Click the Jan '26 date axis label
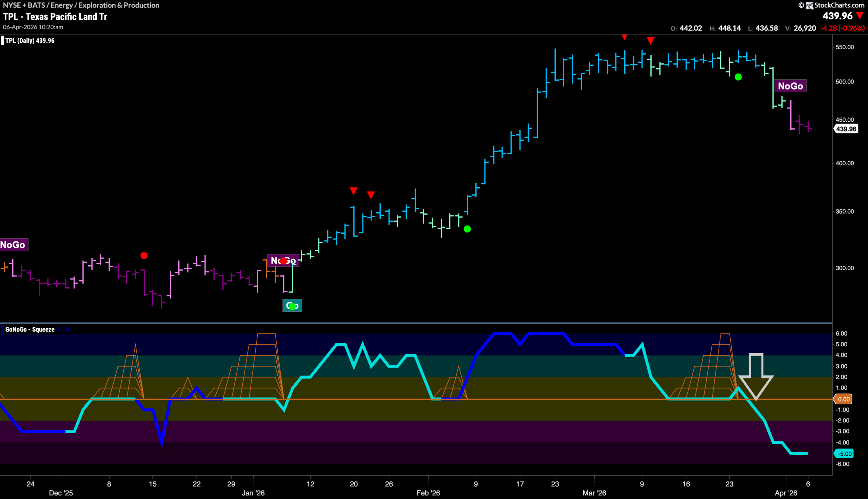 coord(253,493)
